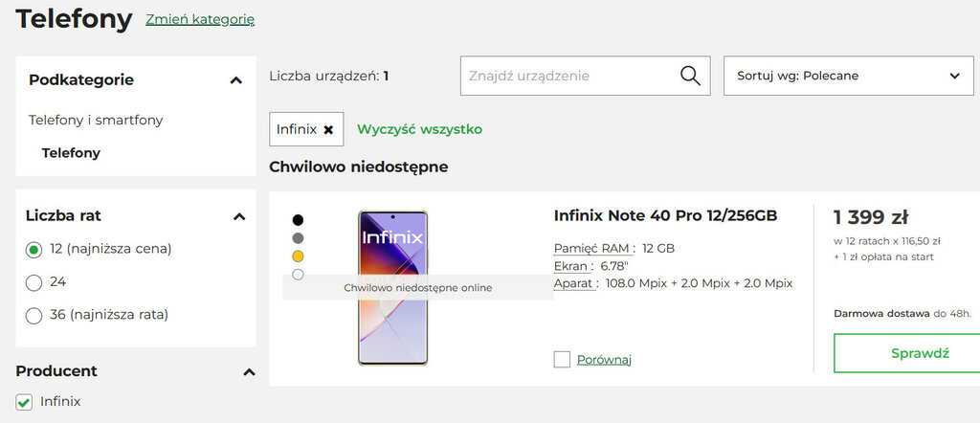Uncheck the Infinix producer checkbox
980x423 pixels.
point(25,402)
